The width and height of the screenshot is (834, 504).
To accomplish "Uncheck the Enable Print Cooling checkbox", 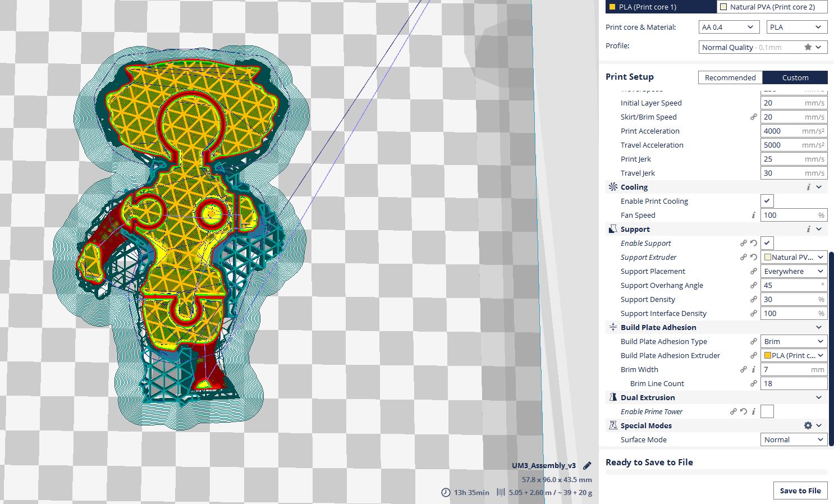I will tap(767, 201).
